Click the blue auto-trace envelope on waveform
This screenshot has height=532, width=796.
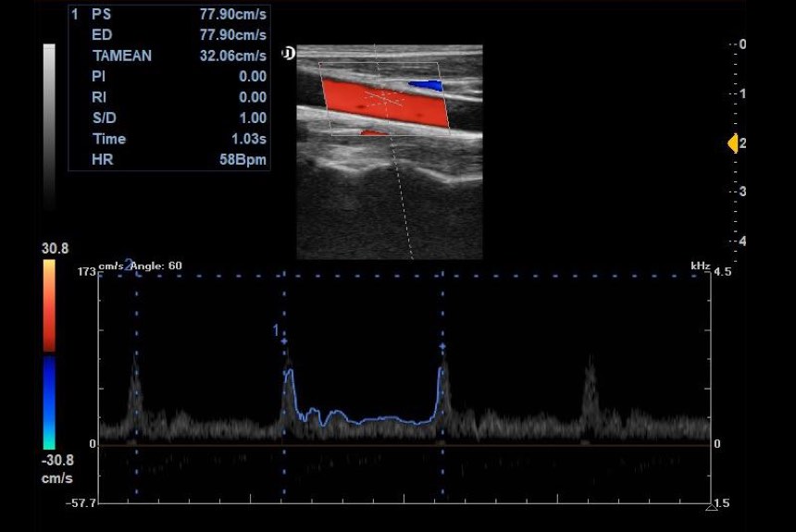[370, 419]
